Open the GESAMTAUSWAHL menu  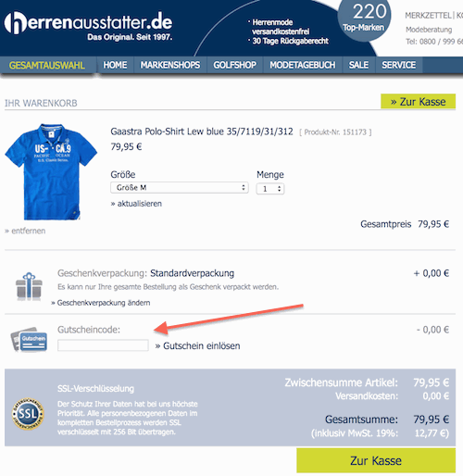47,65
